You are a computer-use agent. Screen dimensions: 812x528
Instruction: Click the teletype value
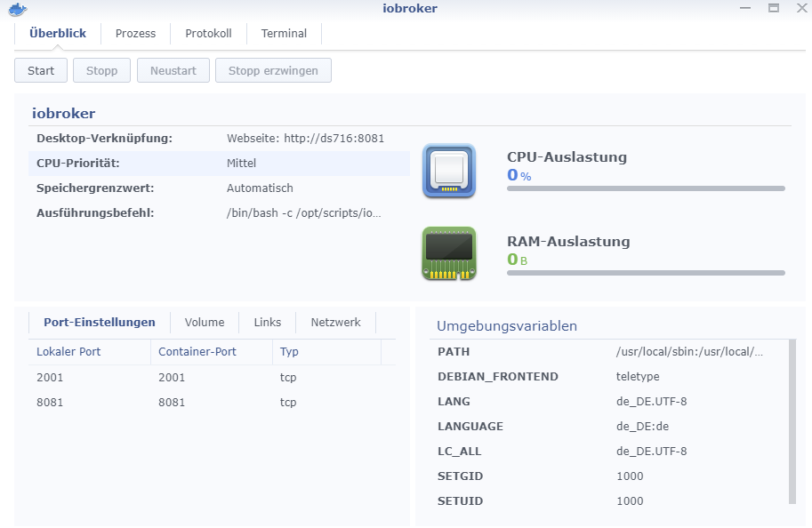click(x=638, y=377)
